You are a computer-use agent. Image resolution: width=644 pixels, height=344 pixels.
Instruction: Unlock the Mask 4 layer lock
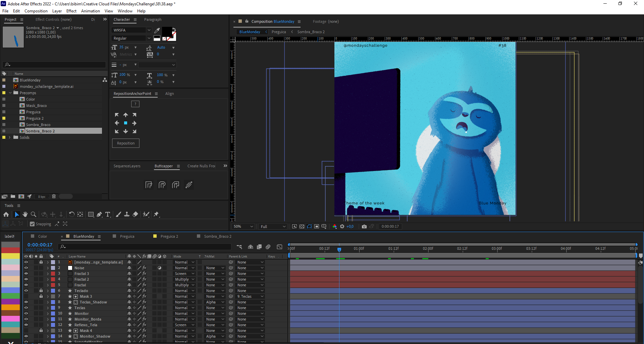click(x=41, y=331)
